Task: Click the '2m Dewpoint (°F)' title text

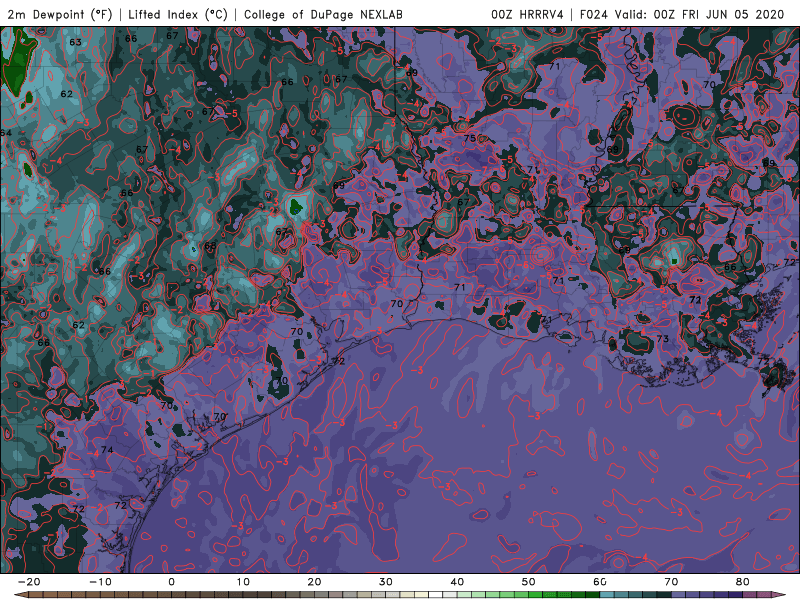Action: pyautogui.click(x=59, y=14)
